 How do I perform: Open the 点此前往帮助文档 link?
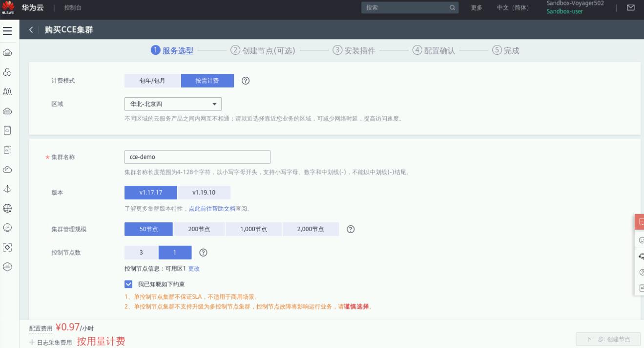coord(212,209)
